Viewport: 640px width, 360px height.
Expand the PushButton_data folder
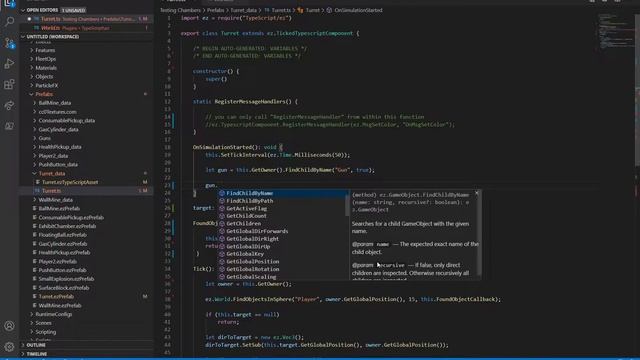(x=58, y=164)
